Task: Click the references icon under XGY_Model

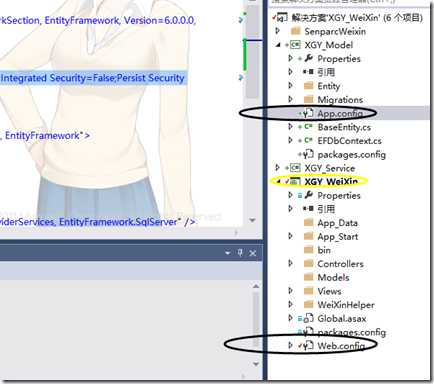Action: (308, 72)
